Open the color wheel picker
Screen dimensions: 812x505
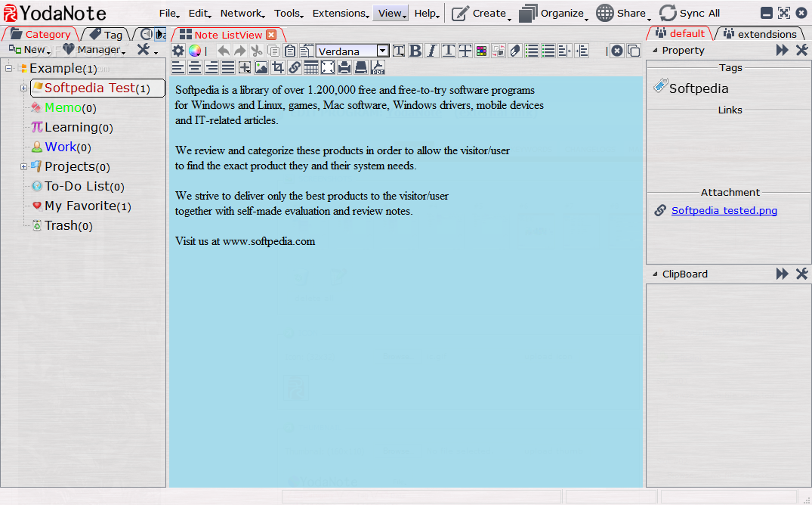coord(195,51)
